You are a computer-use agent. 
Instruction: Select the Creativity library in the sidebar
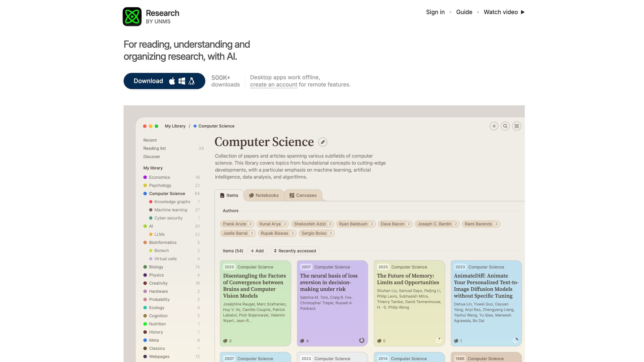coord(172,283)
